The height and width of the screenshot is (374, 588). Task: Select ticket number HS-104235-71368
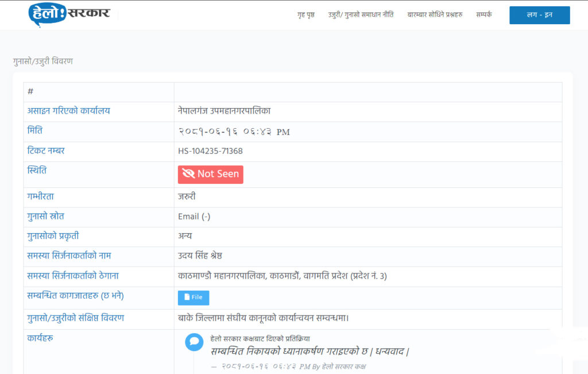point(210,151)
